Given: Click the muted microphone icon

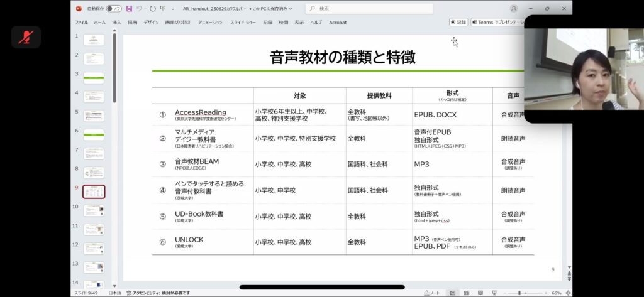Looking at the screenshot, I should (x=26, y=37).
